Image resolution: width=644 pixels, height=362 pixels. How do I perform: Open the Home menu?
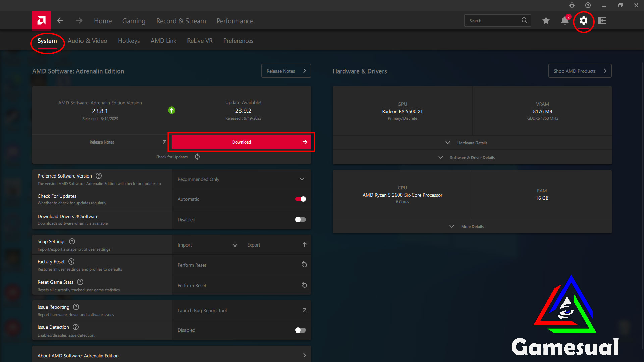click(x=103, y=21)
